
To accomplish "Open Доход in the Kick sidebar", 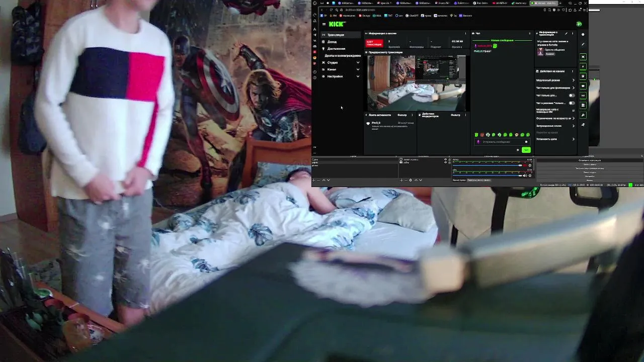I will click(341, 42).
